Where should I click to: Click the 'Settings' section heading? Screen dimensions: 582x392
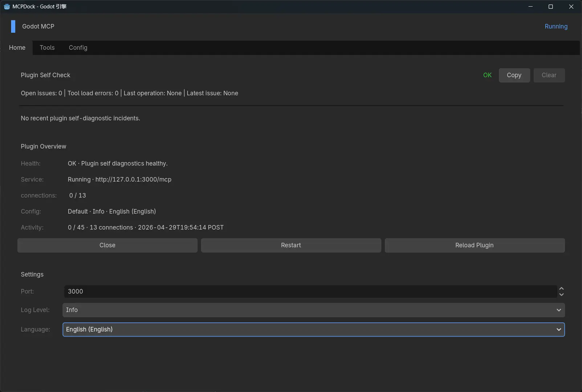32,274
